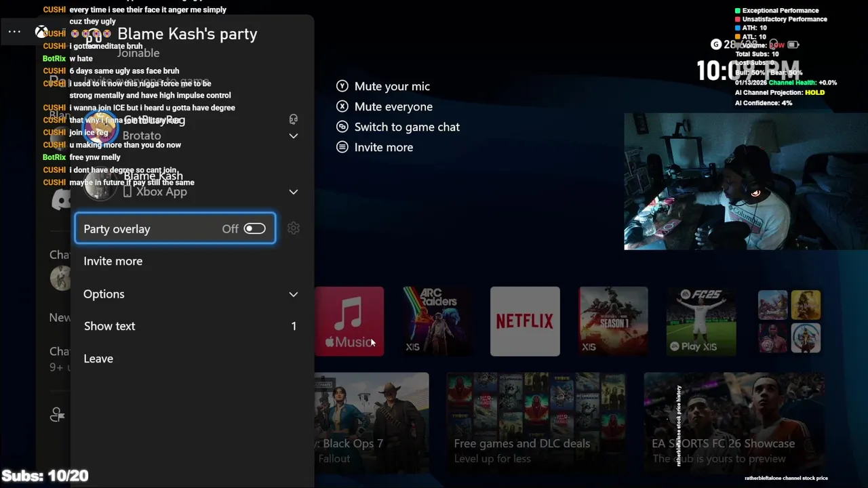Launch the ARC Raiders tile
This screenshot has height=488, width=868.
click(x=437, y=321)
